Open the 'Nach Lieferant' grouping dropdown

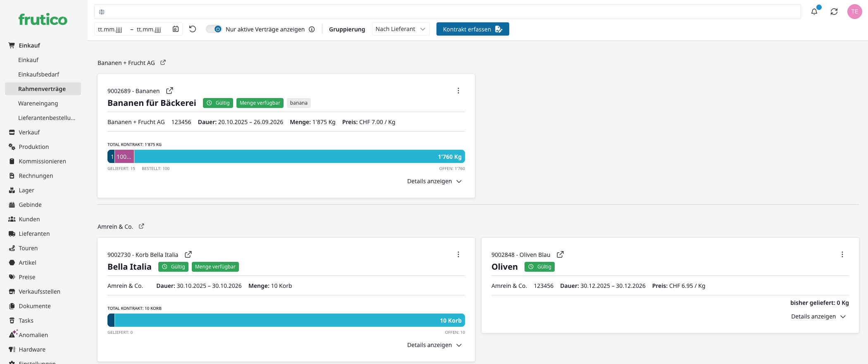click(401, 29)
